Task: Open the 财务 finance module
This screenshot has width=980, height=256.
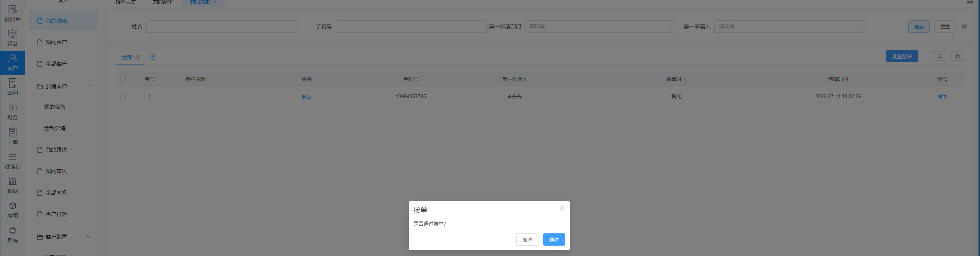Action: (12, 112)
